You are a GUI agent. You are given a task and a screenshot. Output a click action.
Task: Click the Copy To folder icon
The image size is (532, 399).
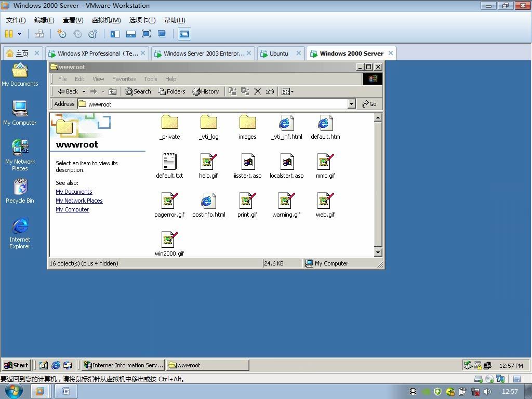point(245,91)
